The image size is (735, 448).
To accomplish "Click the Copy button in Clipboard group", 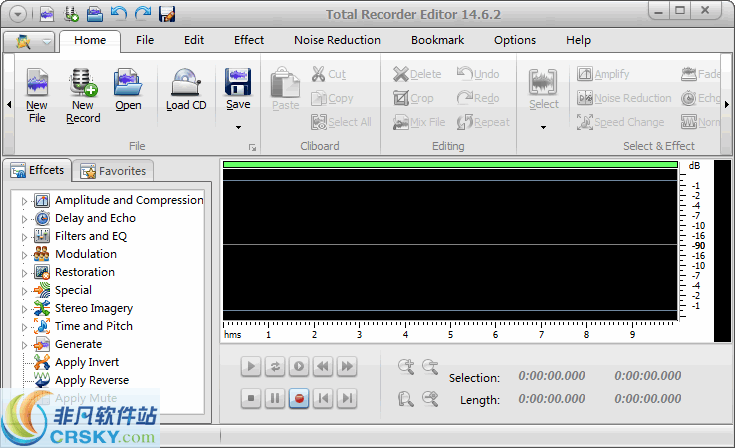I will pos(332,98).
